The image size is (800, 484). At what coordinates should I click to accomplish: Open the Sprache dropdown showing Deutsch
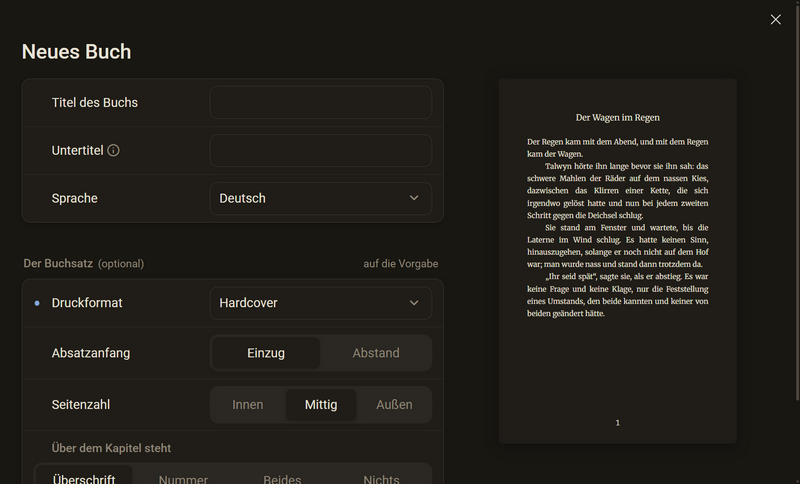(x=321, y=198)
